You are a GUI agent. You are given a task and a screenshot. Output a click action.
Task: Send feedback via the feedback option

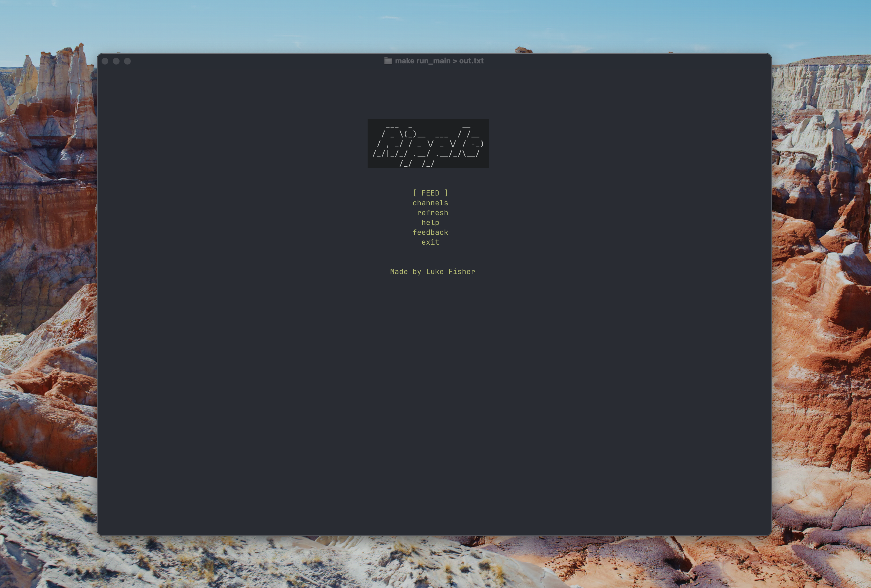tap(430, 232)
